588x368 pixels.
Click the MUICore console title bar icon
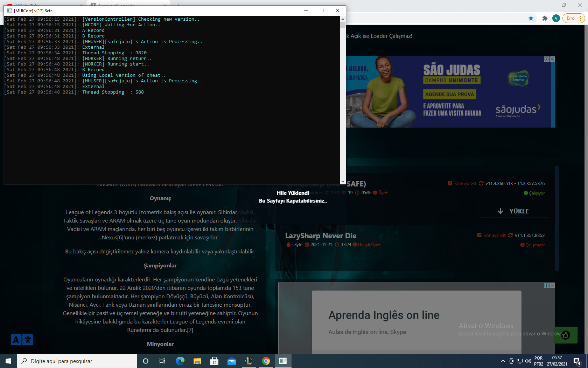[9, 11]
